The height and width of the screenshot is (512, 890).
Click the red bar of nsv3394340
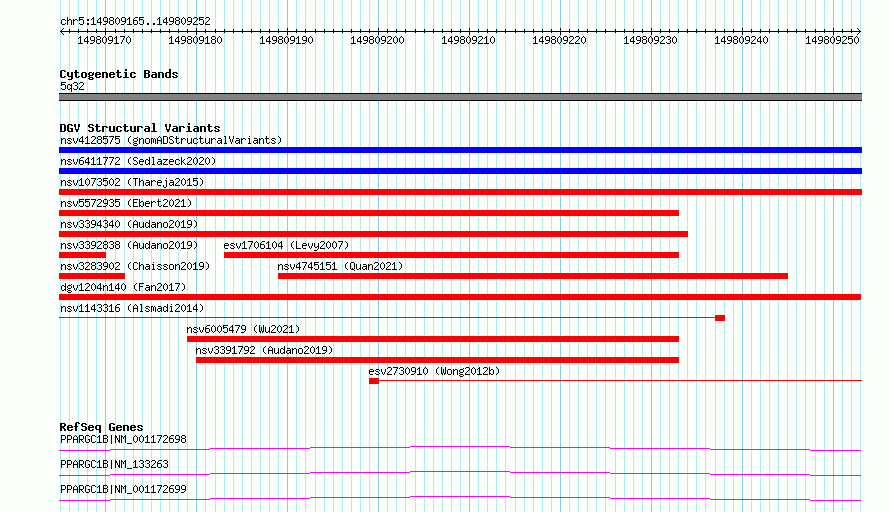pos(373,234)
